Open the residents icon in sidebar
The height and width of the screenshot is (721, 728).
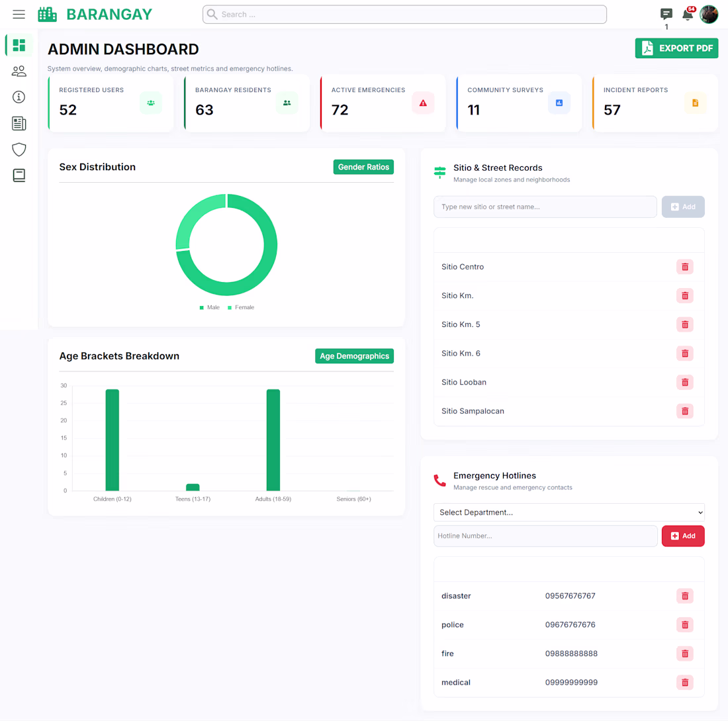pos(19,71)
